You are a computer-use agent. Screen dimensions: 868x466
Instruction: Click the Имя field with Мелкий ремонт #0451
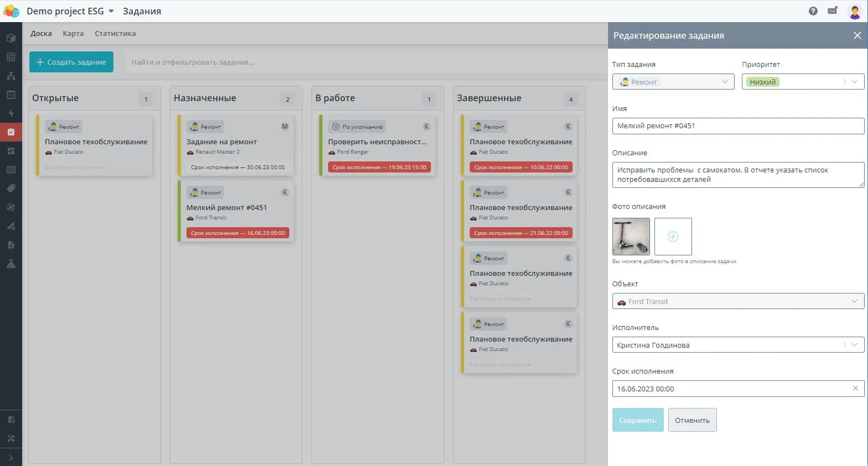(x=738, y=126)
